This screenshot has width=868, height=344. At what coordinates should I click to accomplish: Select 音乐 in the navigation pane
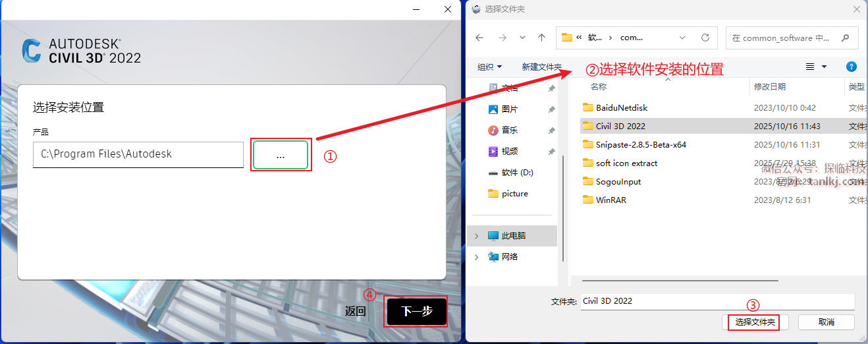tap(510, 130)
